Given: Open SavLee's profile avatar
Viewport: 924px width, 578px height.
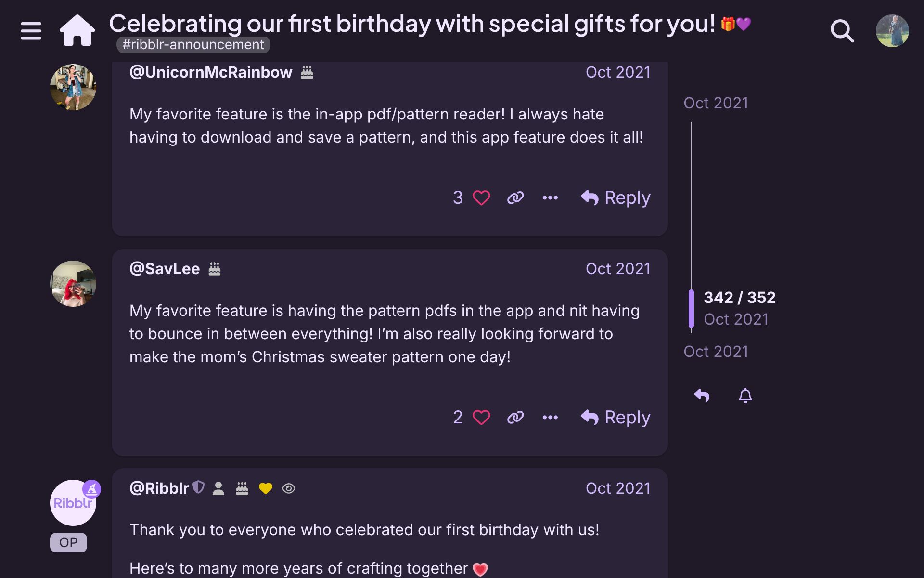Looking at the screenshot, I should coord(73,284).
